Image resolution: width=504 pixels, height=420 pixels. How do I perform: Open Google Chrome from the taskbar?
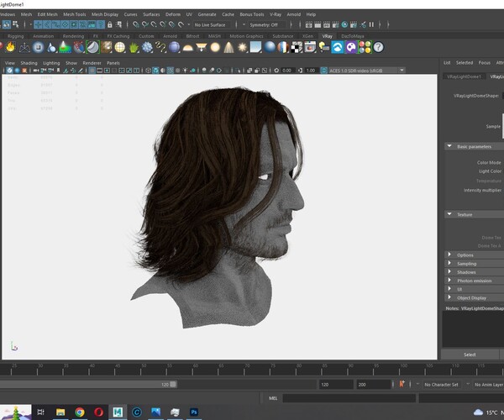[80, 412]
